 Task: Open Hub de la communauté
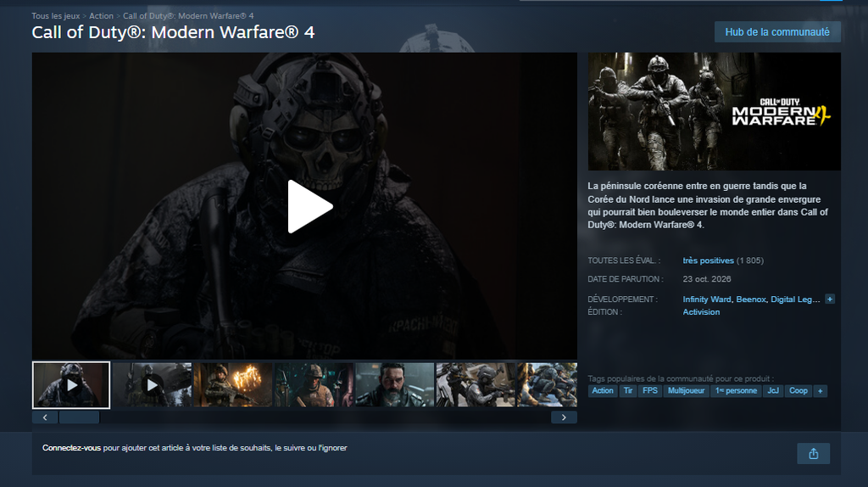pyautogui.click(x=777, y=32)
